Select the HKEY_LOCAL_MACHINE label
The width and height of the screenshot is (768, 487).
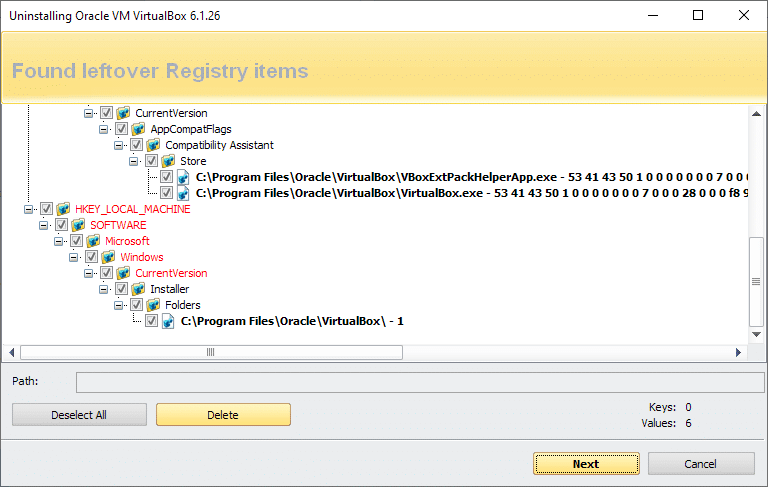133,209
